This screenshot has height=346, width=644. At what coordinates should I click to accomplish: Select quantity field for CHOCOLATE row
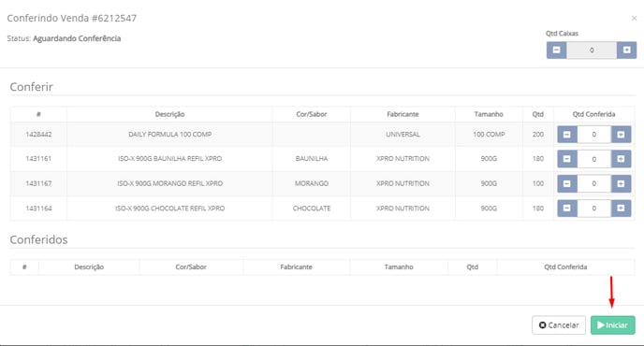tap(593, 209)
